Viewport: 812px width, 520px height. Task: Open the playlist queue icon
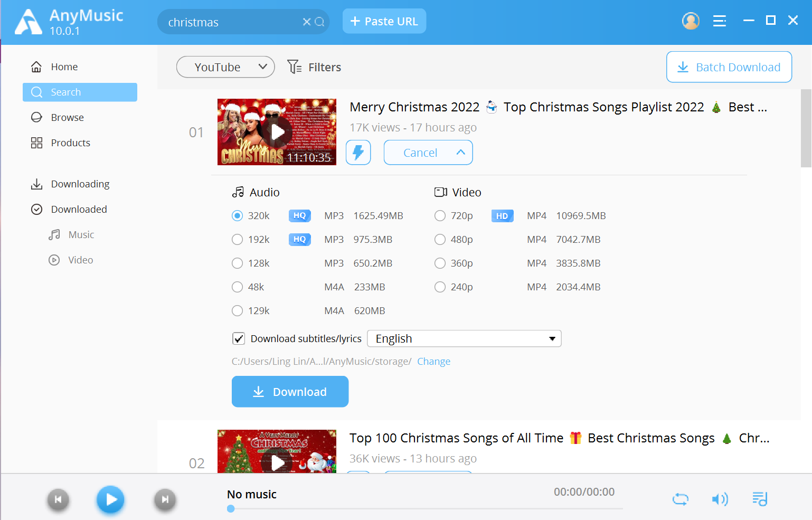(760, 499)
